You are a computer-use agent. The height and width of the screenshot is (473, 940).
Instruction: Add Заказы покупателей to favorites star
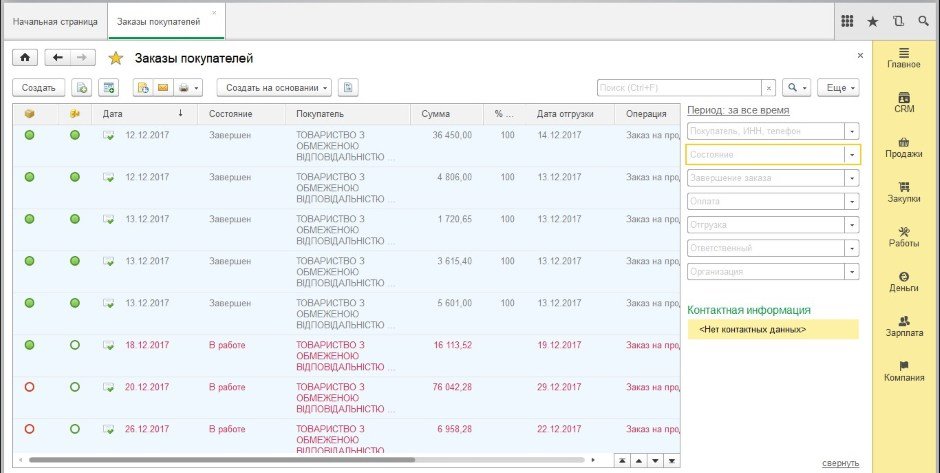(116, 59)
